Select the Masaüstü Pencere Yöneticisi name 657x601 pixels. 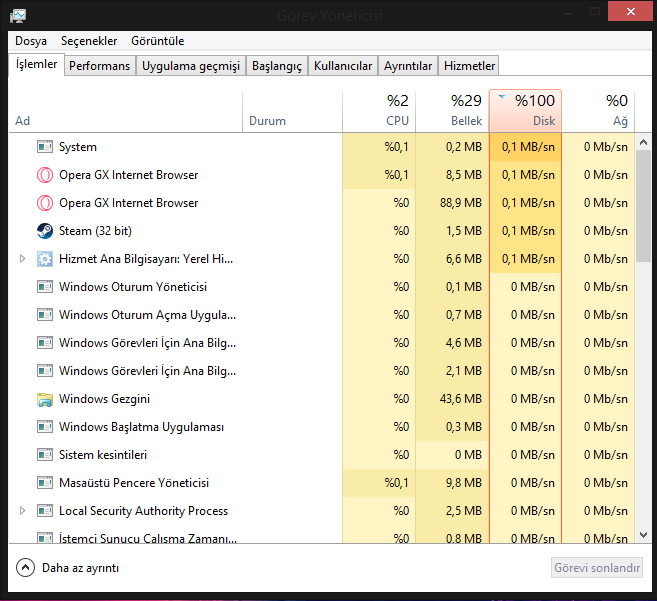(x=134, y=483)
